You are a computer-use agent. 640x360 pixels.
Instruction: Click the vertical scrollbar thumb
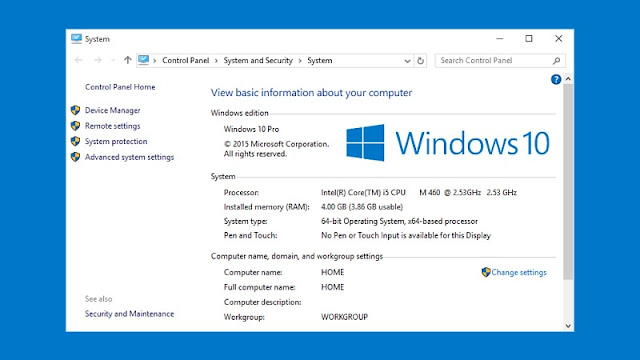[x=568, y=182]
